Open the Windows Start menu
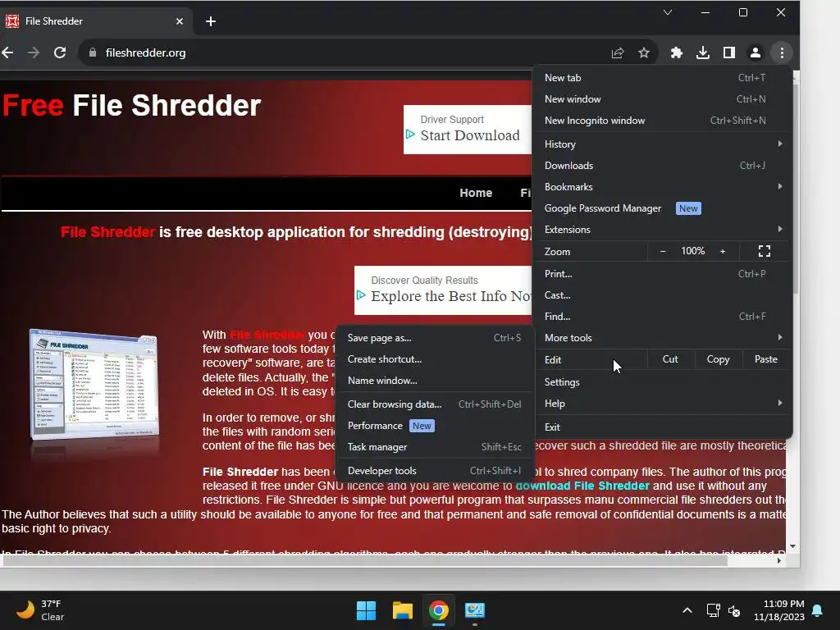The height and width of the screenshot is (630, 840). tap(367, 610)
